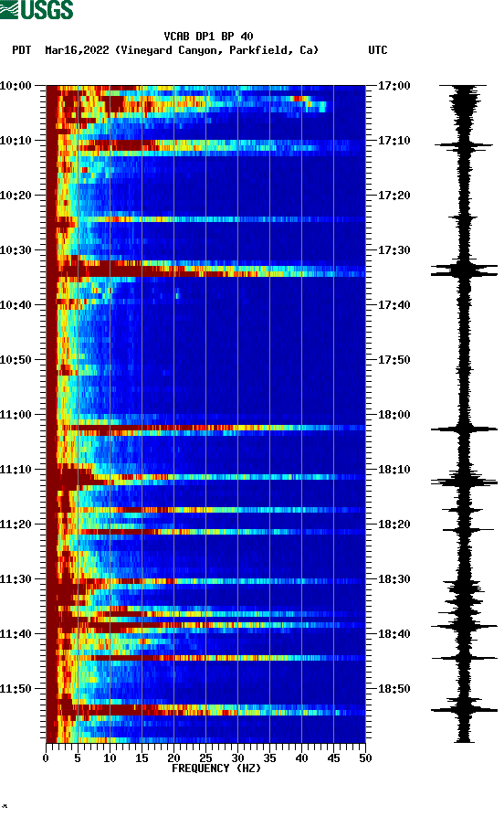
Task: Click the 18:40 UTC time label
Action: pyautogui.click(x=394, y=634)
